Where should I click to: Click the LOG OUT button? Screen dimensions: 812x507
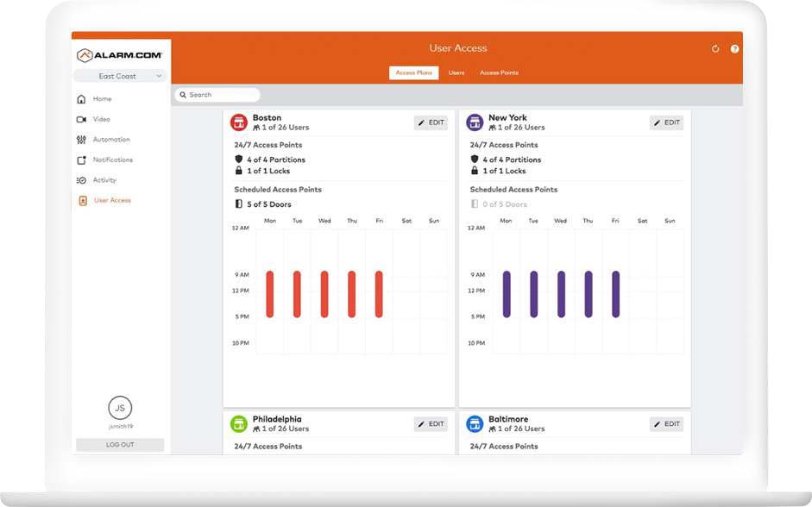(119, 444)
